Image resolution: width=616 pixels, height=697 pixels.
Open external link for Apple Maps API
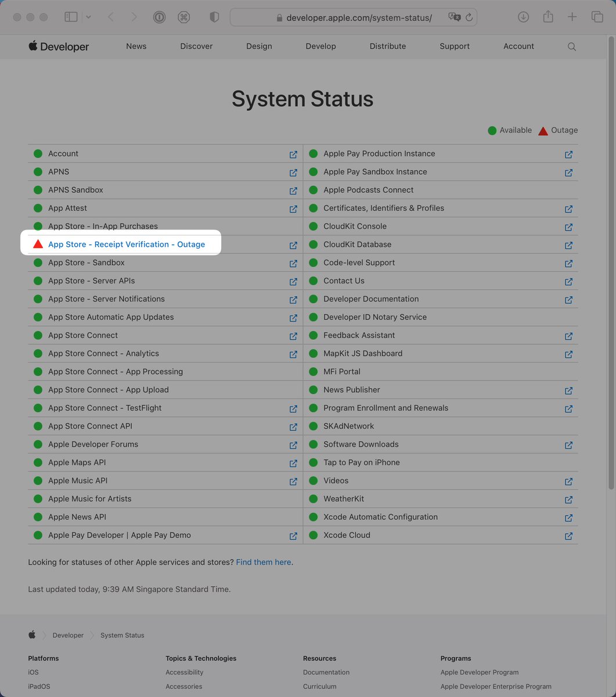(293, 463)
